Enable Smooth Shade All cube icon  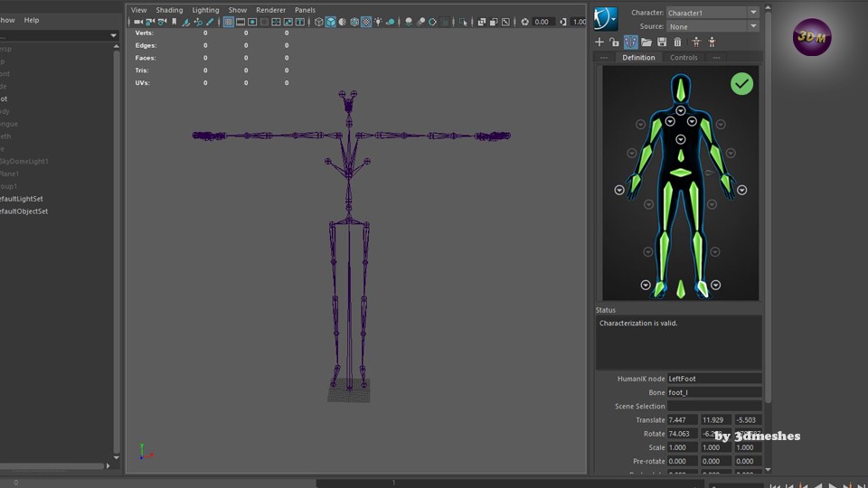coord(331,22)
